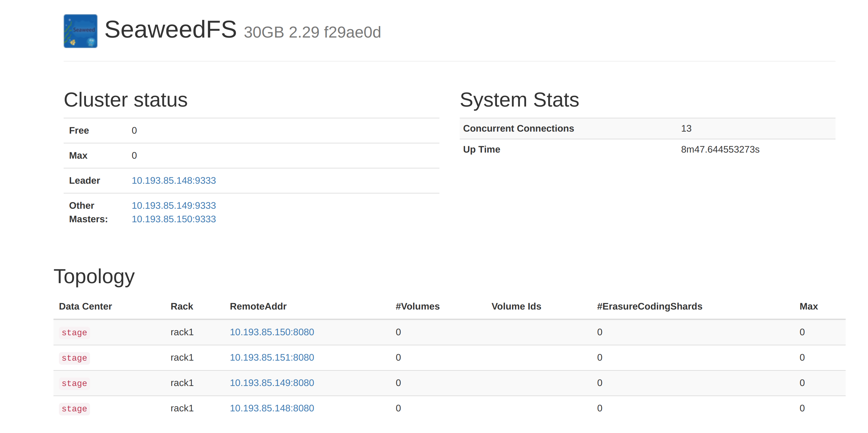Click the #Volumes column header

(418, 306)
